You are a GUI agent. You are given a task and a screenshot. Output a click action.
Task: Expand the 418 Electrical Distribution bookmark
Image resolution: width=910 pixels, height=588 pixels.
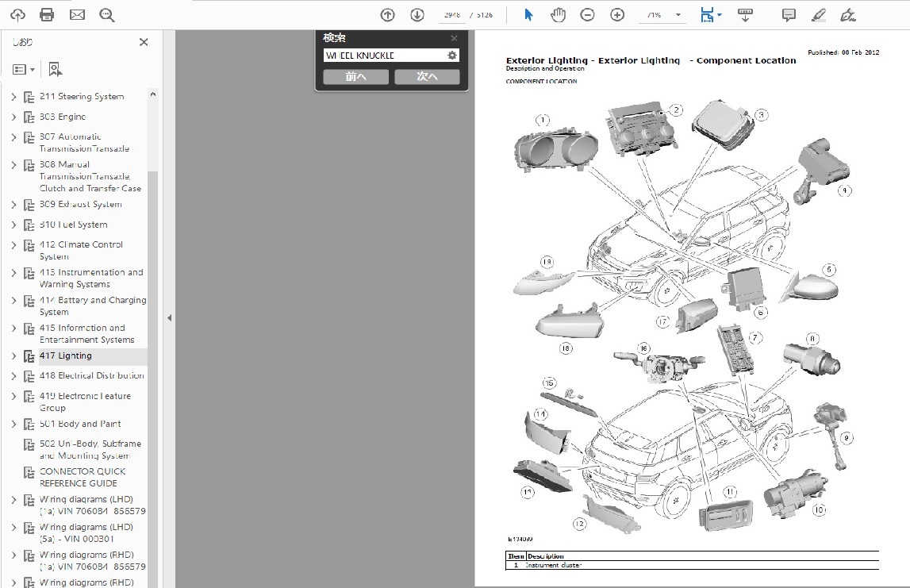point(14,376)
